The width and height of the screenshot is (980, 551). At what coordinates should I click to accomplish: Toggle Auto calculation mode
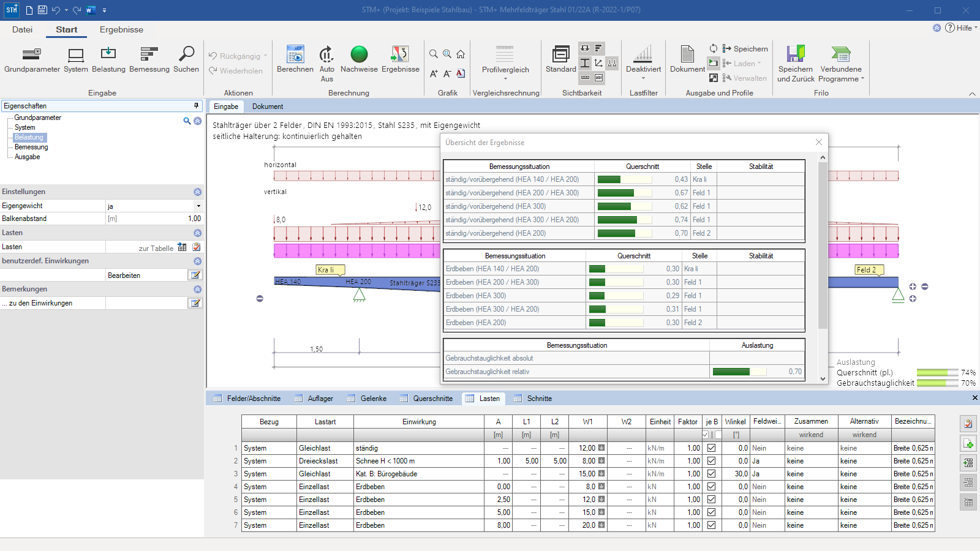327,64
